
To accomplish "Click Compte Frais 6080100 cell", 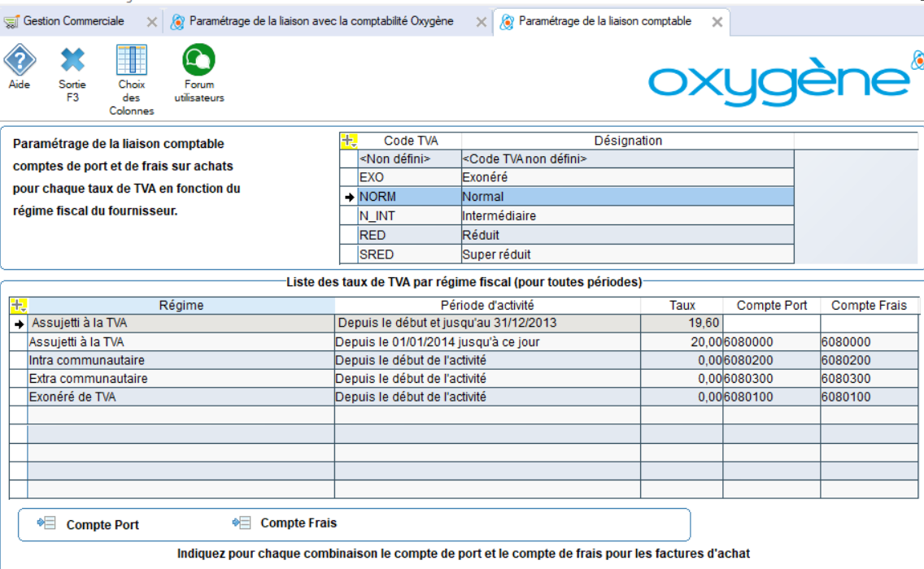I will [869, 397].
